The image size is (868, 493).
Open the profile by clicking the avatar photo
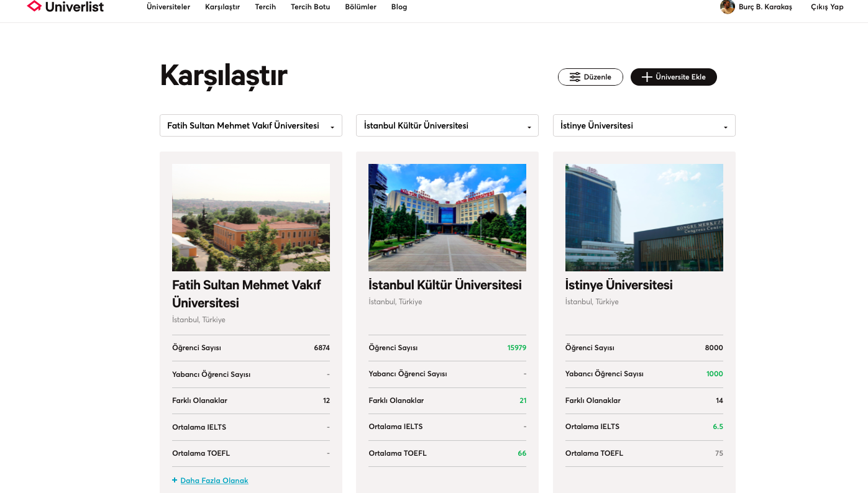click(x=727, y=7)
